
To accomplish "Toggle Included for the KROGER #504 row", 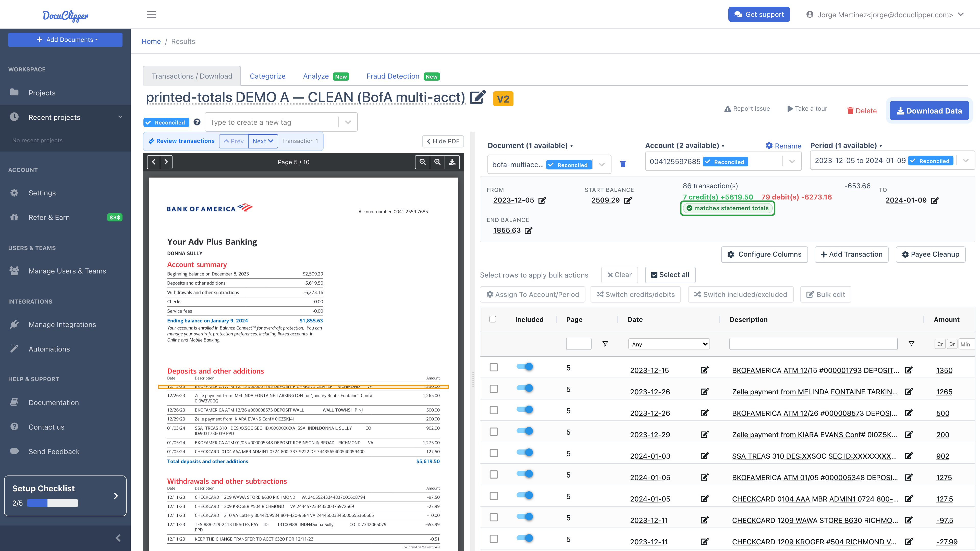I will [525, 538].
